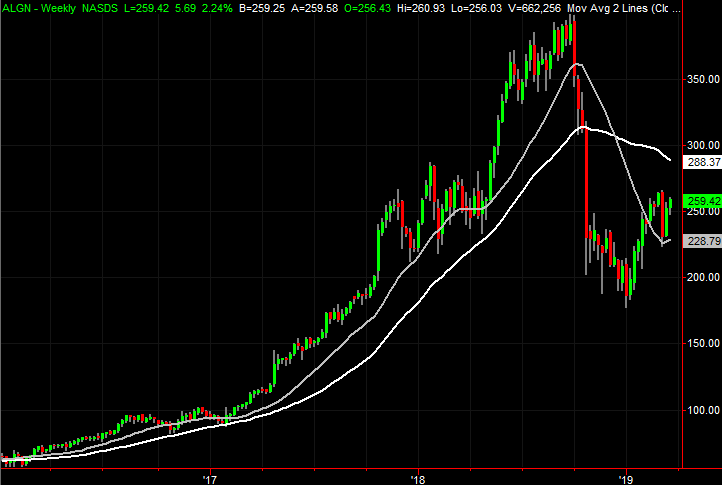
Task: Click the bid value B=259.25
Action: 262,8
